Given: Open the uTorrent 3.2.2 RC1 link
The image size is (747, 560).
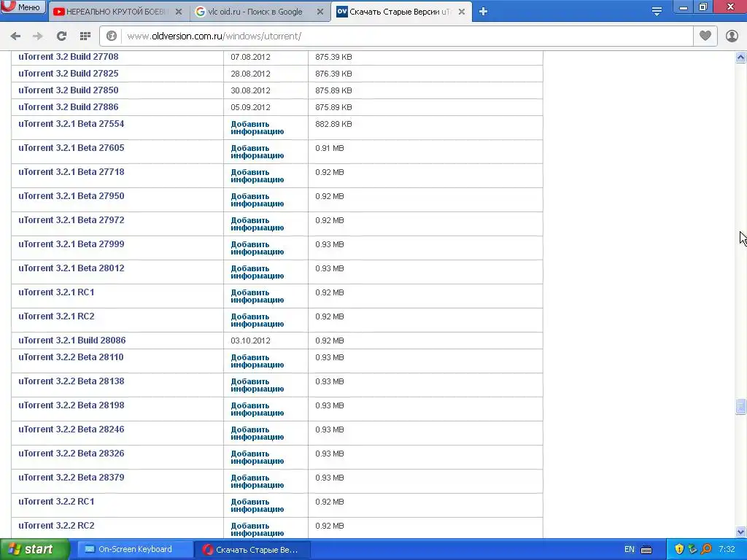Looking at the screenshot, I should 56,502.
